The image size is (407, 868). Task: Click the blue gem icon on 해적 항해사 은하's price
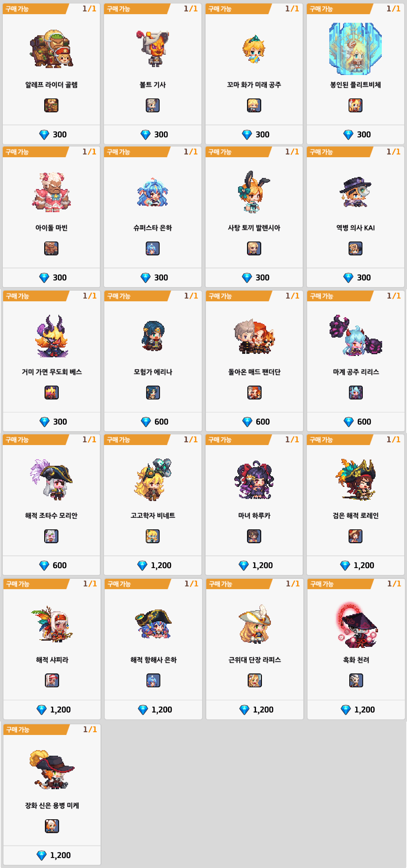click(x=143, y=710)
